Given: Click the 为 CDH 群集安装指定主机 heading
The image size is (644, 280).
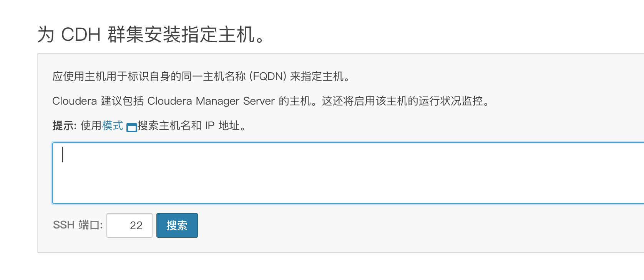Looking at the screenshot, I should pyautogui.click(x=151, y=35).
